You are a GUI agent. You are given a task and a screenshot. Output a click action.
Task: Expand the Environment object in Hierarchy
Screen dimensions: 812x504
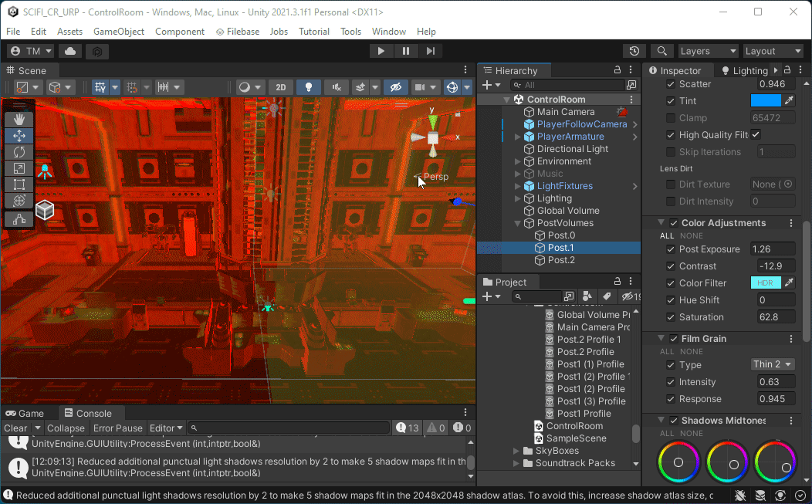[517, 161]
